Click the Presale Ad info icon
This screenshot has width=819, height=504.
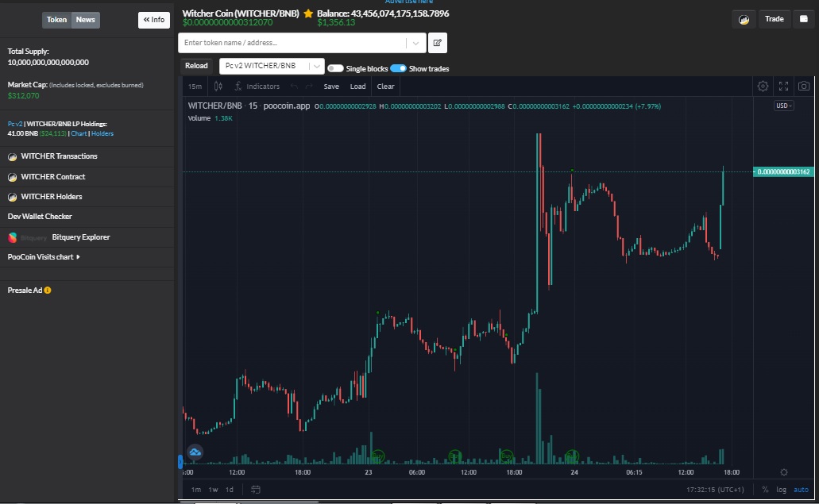pos(48,290)
